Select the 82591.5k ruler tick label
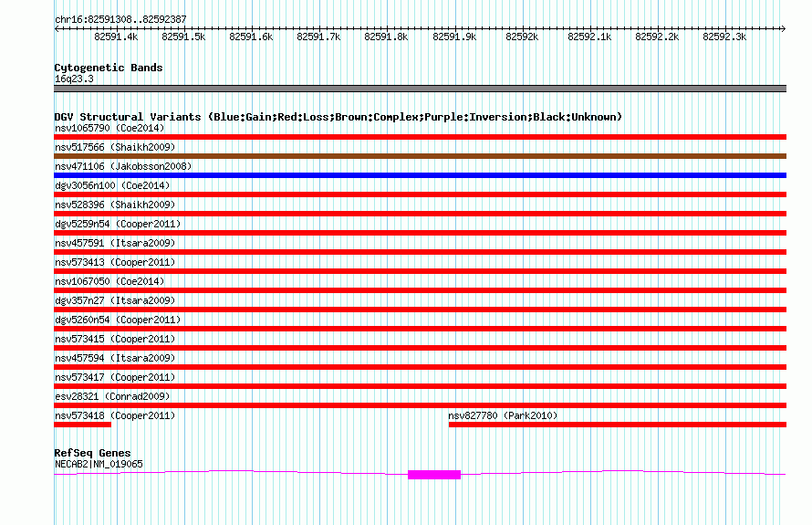The image size is (812, 525). coord(183,37)
